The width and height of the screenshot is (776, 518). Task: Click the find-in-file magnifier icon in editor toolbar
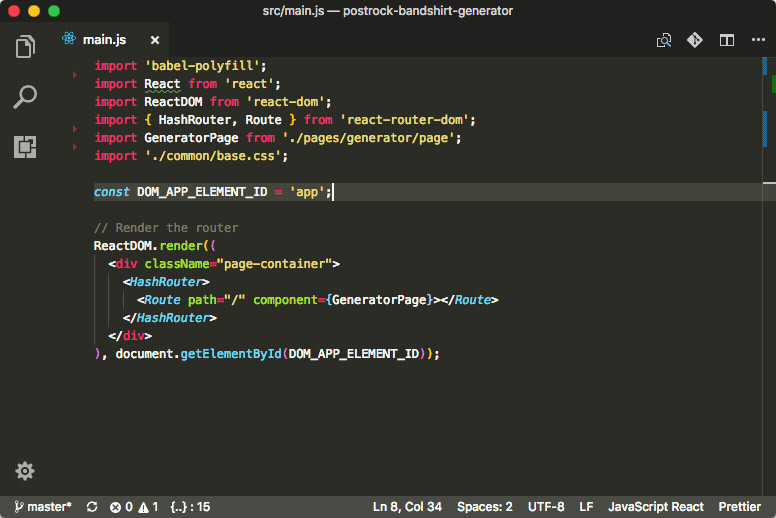[x=664, y=40]
